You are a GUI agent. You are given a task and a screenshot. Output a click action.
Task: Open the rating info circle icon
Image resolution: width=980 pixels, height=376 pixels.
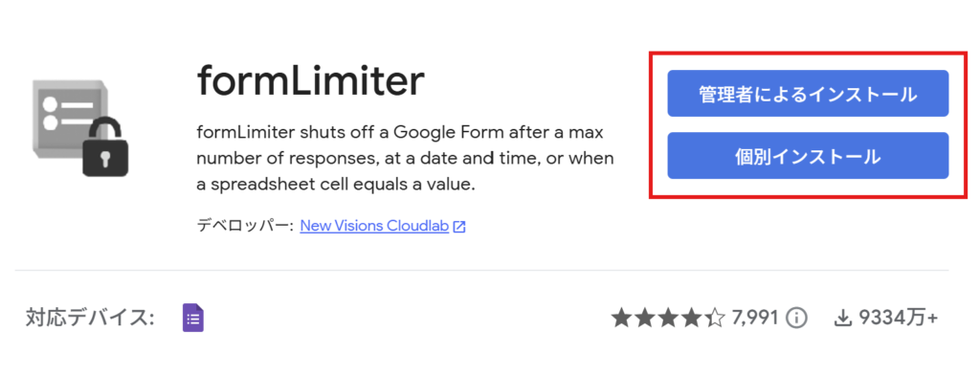pos(796,318)
